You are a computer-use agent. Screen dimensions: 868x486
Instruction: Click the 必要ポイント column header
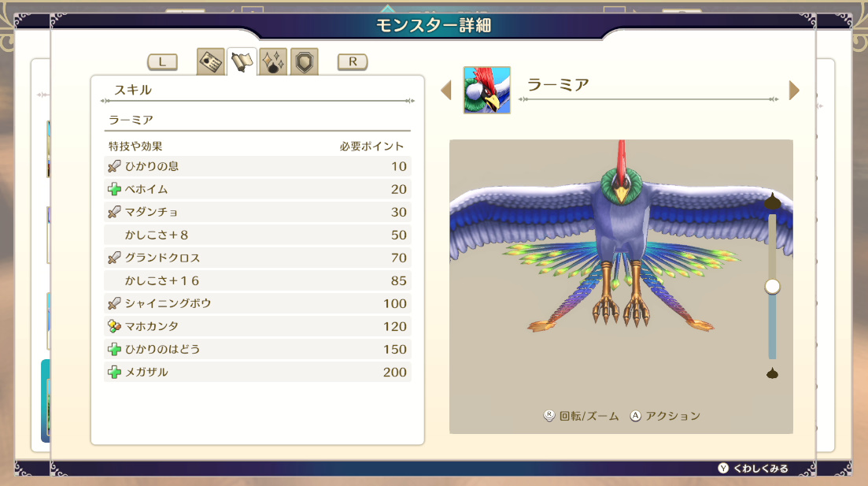[371, 147]
